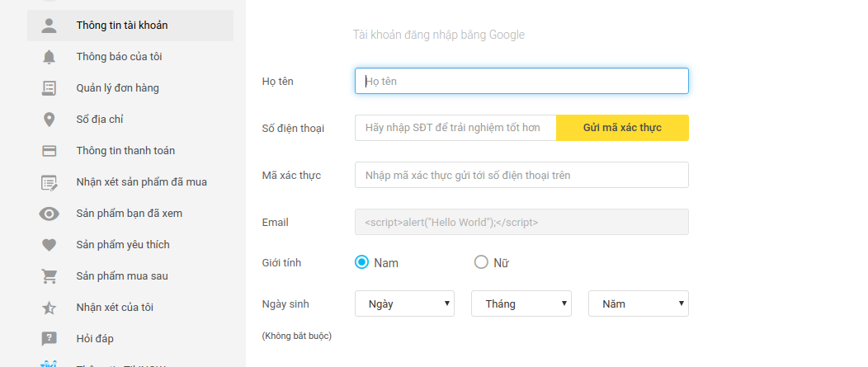The image size is (868, 367).
Task: Select the Nam gender radio button
Action: pos(361,262)
